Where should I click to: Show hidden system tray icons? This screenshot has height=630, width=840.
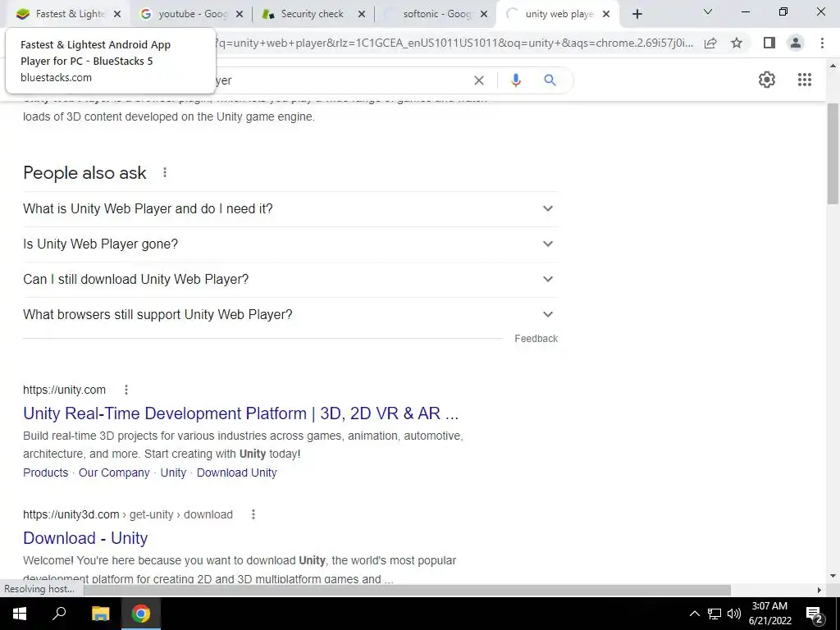[x=694, y=614]
